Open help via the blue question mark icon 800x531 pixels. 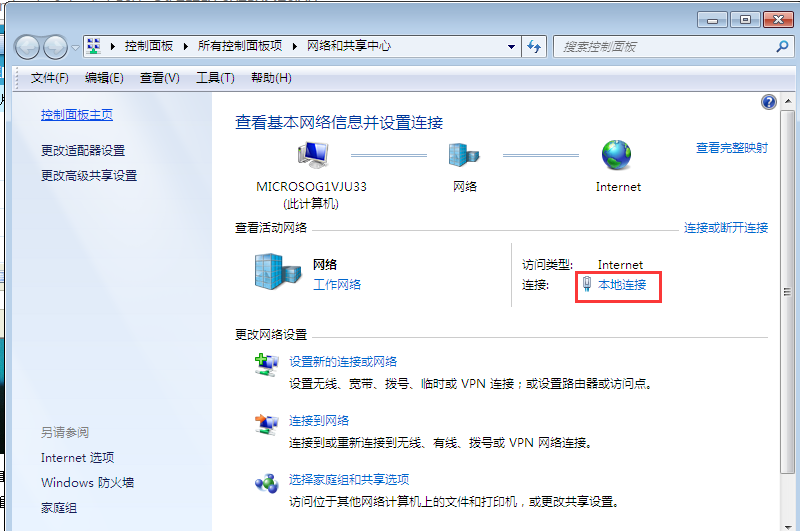pyautogui.click(x=768, y=102)
